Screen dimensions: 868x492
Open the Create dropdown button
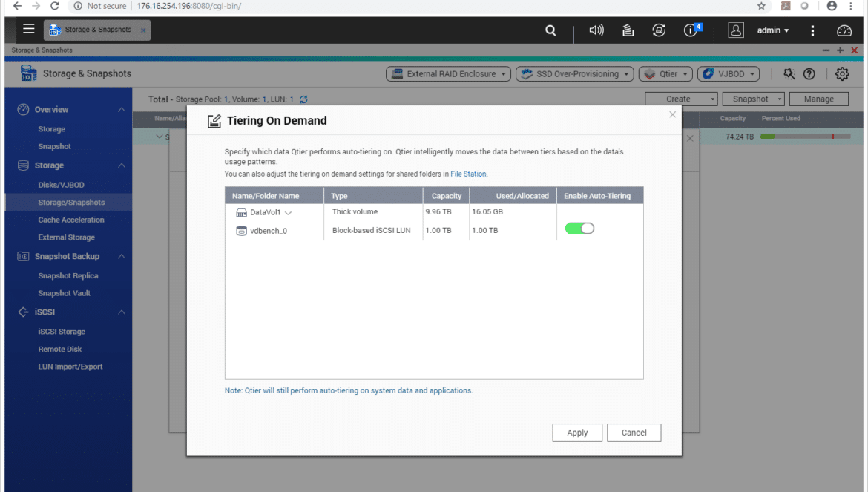pyautogui.click(x=681, y=99)
